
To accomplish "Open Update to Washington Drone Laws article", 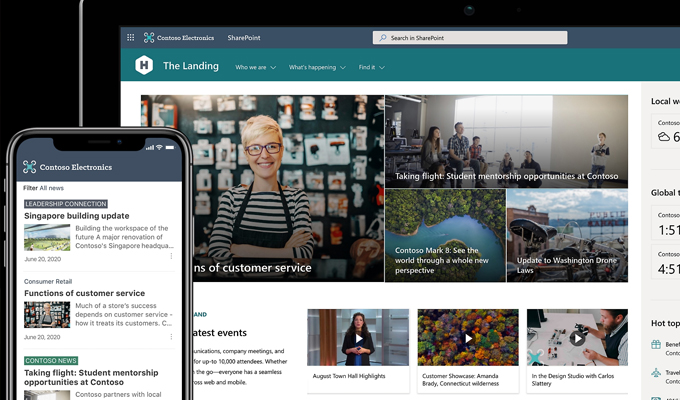I will click(566, 235).
